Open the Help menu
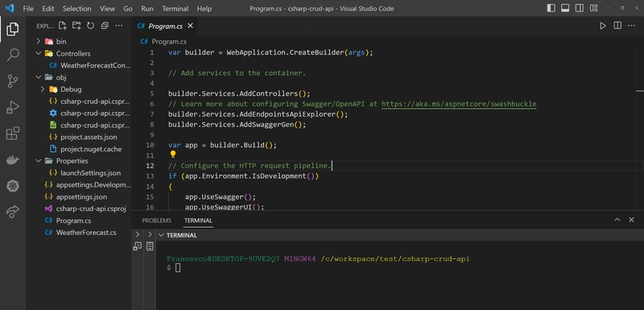The width and height of the screenshot is (644, 310). point(204,8)
